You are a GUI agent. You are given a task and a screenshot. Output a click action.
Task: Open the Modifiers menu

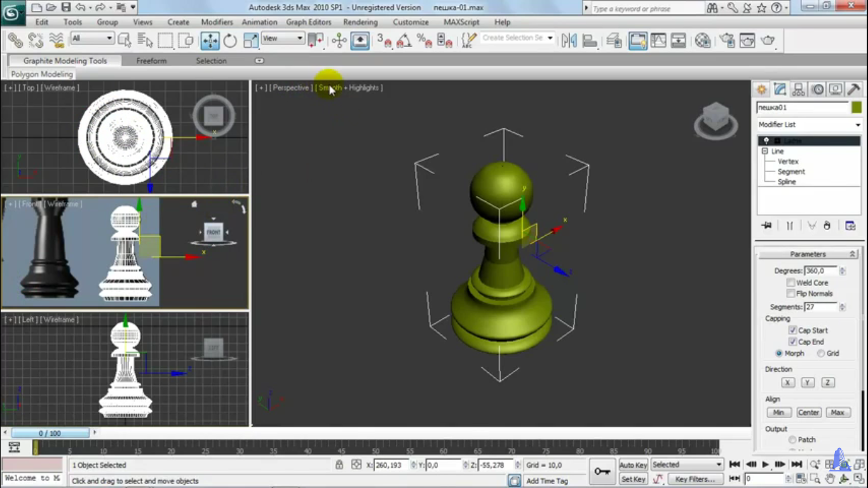pyautogui.click(x=217, y=22)
